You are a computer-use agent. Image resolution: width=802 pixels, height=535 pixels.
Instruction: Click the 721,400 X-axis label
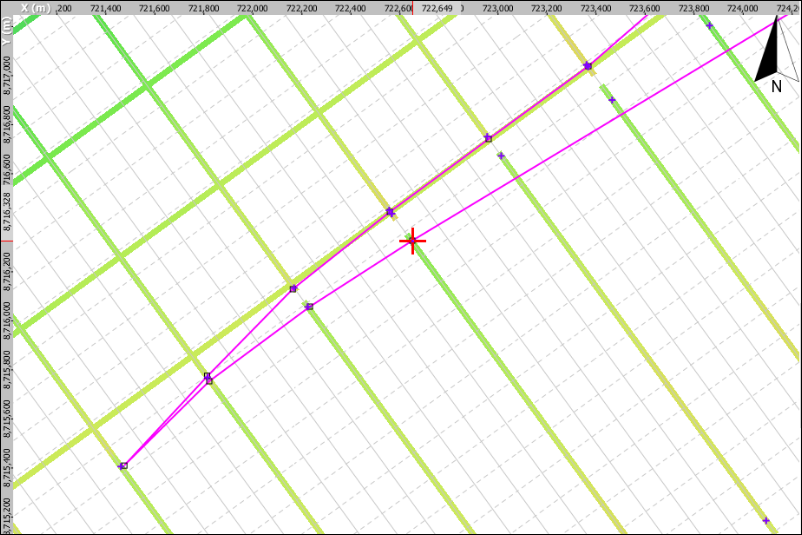coord(105,8)
